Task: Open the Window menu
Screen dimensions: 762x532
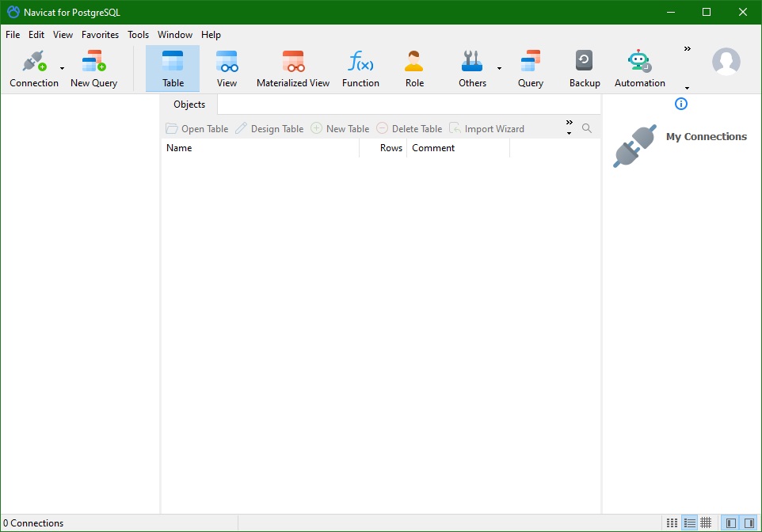Action: pyautogui.click(x=175, y=35)
